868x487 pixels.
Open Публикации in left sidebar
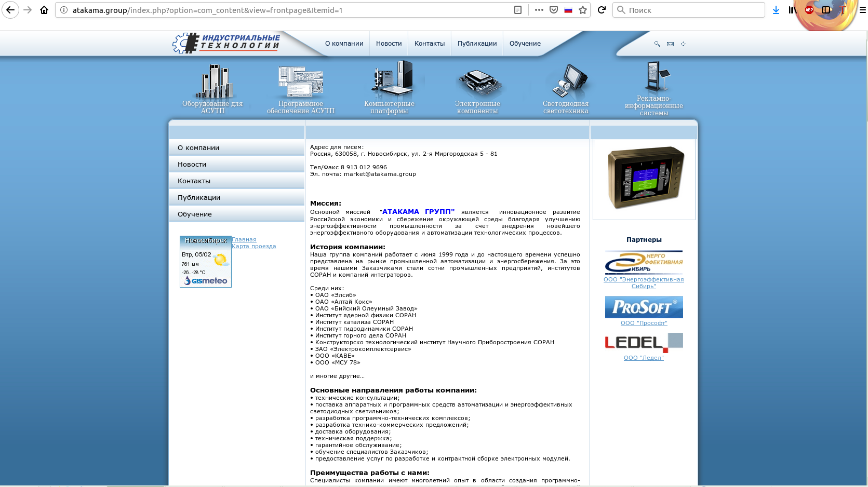pyautogui.click(x=237, y=198)
